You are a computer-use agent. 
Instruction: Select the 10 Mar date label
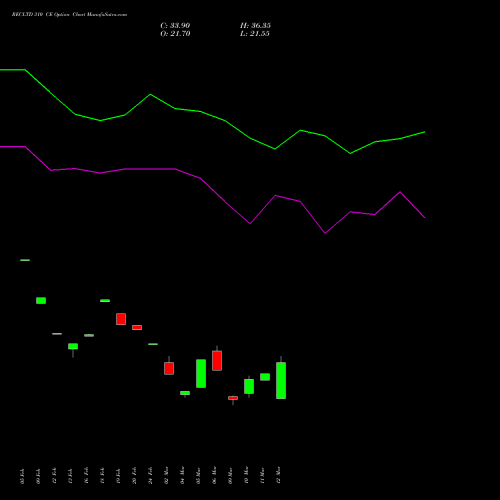click(x=246, y=475)
